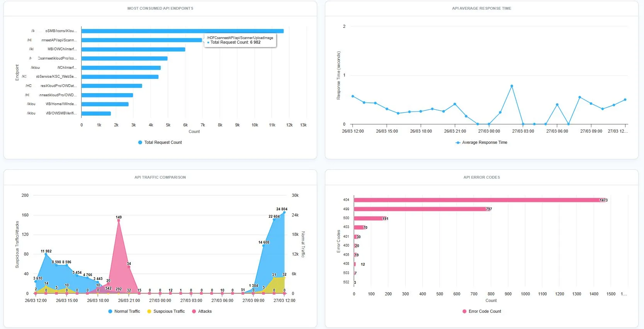Click the API Error Codes panel title
Image resolution: width=644 pixels, height=329 pixels.
481,177
